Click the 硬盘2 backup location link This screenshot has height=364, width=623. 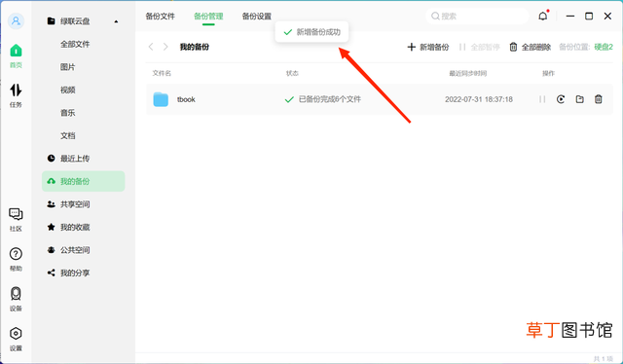604,48
